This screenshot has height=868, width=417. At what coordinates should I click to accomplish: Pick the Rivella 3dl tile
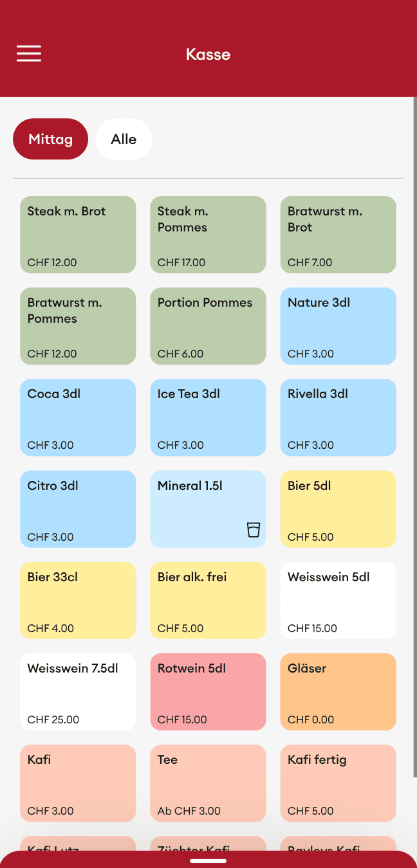pos(338,417)
